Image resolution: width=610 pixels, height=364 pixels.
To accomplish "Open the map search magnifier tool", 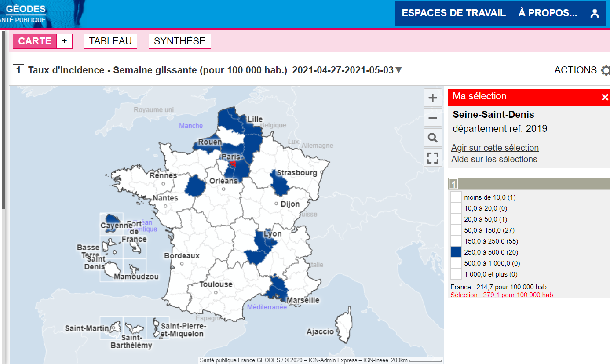I will point(433,138).
